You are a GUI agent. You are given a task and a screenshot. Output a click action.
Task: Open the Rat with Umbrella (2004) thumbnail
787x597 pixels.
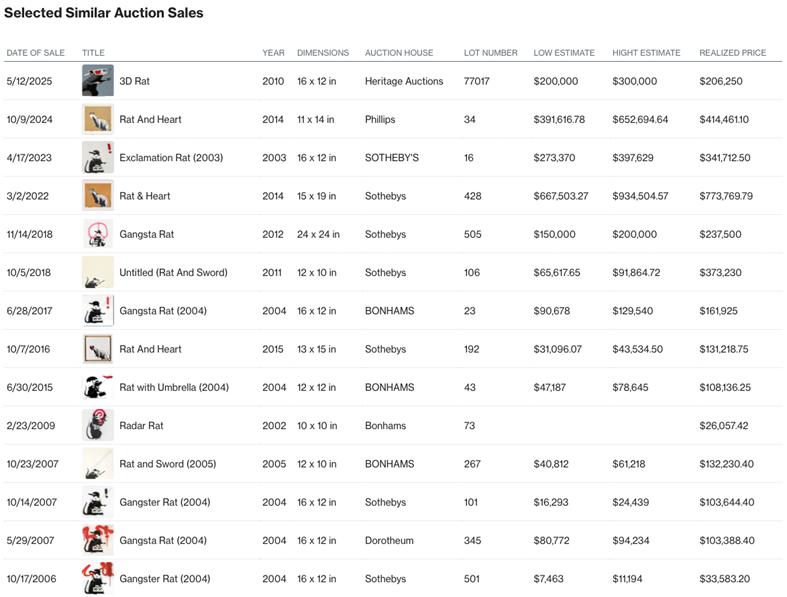(98, 387)
